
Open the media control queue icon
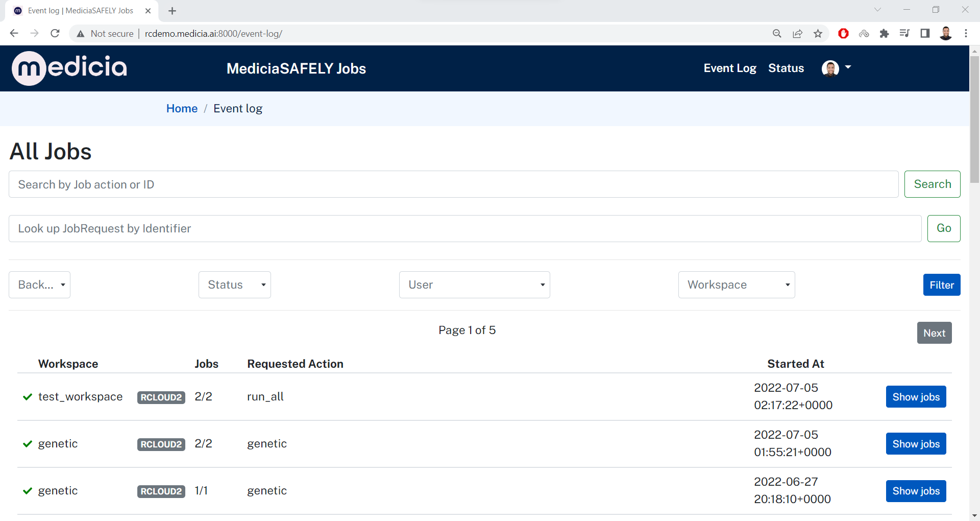[x=904, y=33]
